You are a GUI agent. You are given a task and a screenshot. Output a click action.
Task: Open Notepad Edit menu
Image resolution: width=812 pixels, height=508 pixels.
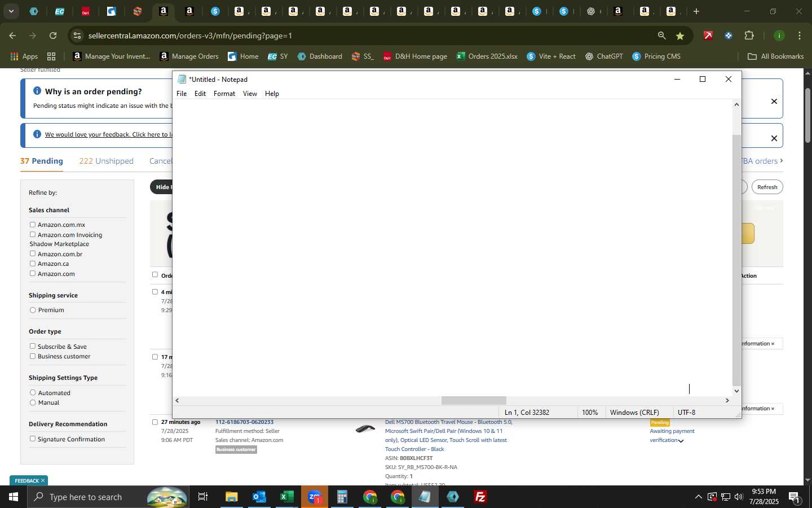pyautogui.click(x=200, y=94)
